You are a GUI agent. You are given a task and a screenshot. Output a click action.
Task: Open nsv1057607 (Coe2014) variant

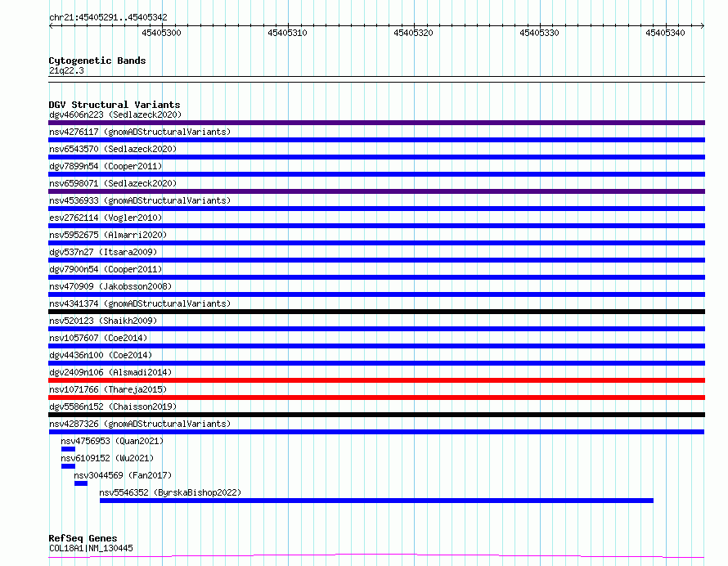pos(98,338)
